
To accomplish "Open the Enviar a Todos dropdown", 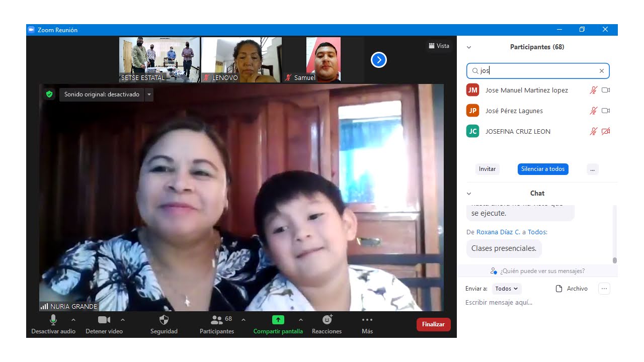I will (x=506, y=289).
